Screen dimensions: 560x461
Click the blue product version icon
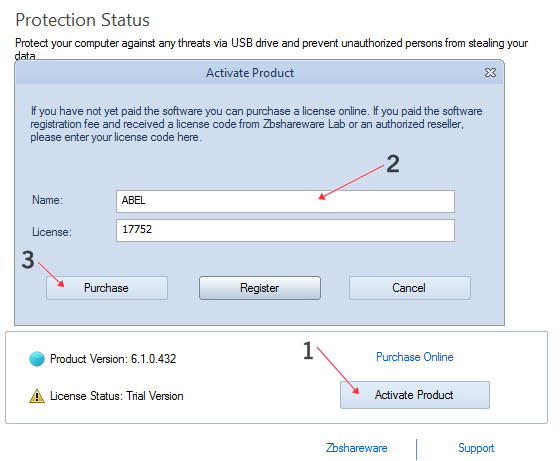(37, 359)
